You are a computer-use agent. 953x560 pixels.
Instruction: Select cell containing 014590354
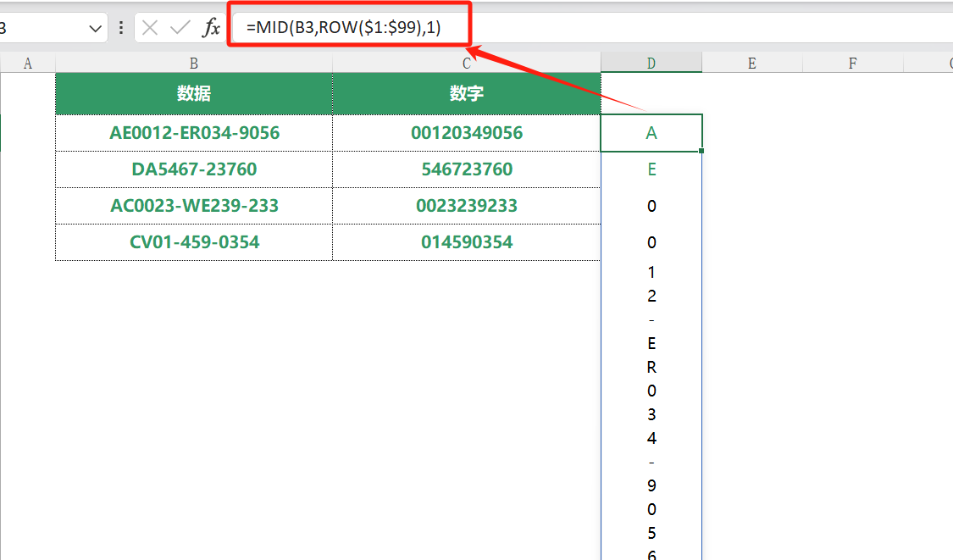467,242
